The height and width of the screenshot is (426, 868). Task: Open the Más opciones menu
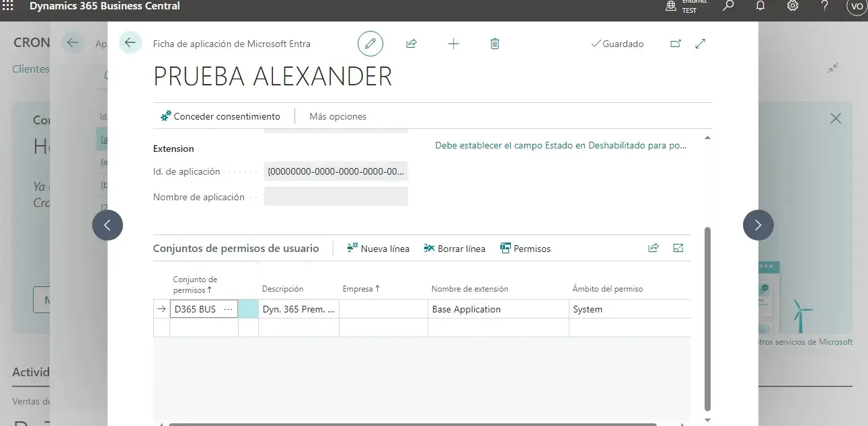click(338, 116)
